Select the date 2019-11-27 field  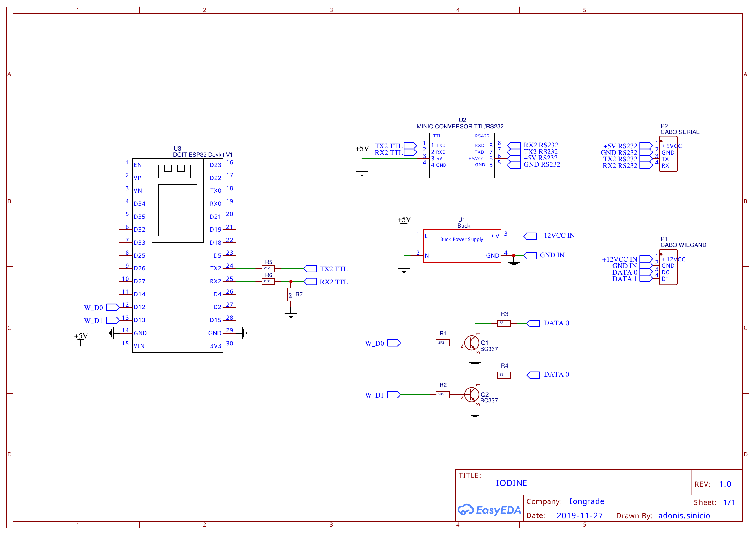(x=579, y=515)
